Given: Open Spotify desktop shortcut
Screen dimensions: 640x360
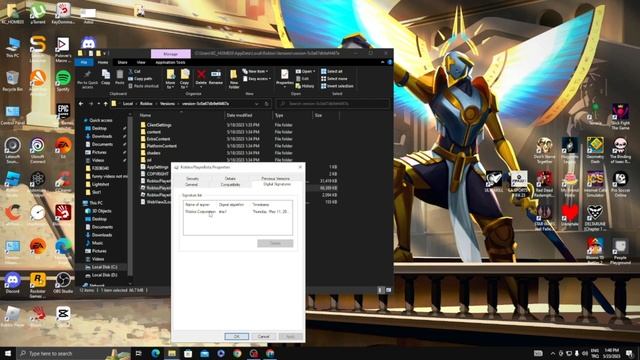Looking at the screenshot, I should click(63, 80).
